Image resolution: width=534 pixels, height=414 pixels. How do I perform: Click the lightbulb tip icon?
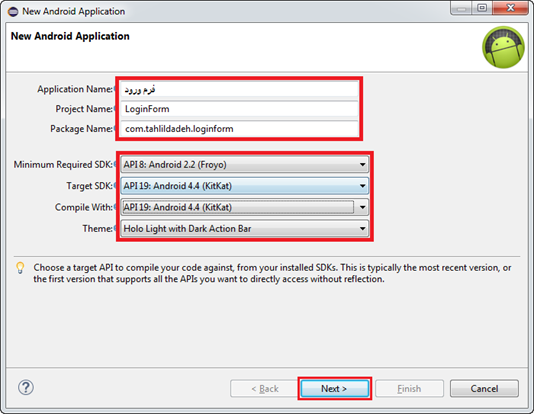click(20, 268)
